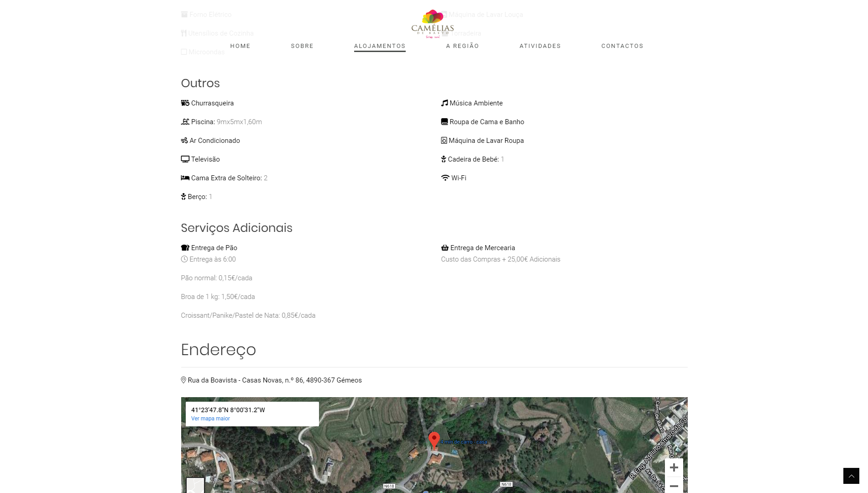
Task: Zoom out of the map with minus
Action: [x=674, y=486]
